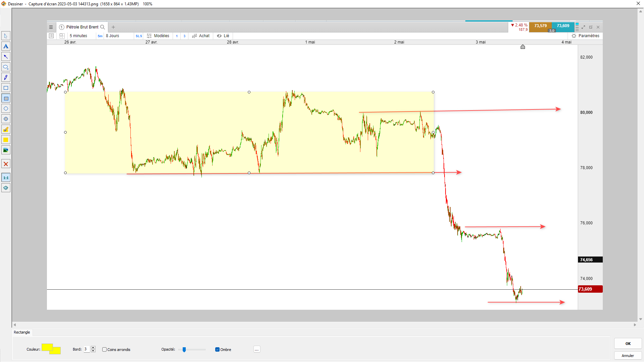Select the highlighter marker tool
This screenshot has height=362, width=644.
point(6,129)
